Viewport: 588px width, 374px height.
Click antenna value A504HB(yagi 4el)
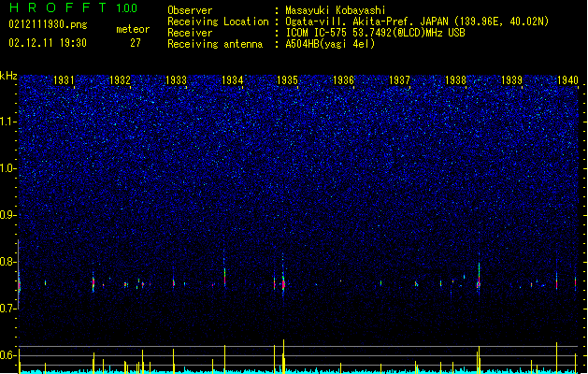330,44
